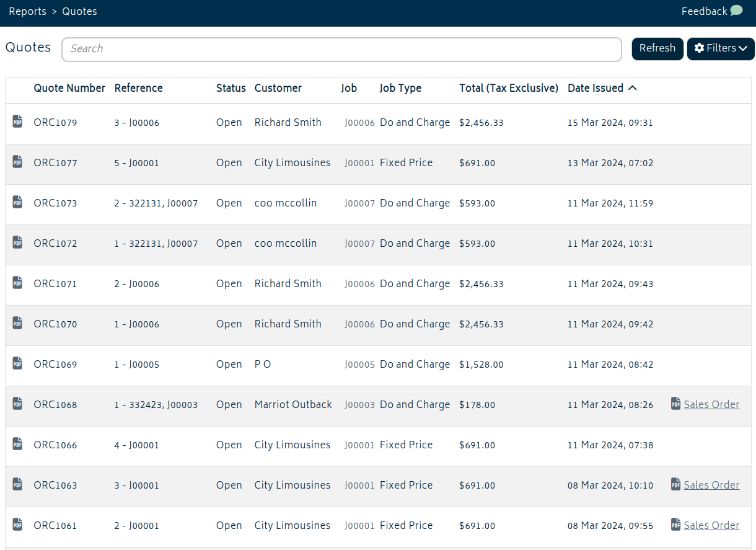The width and height of the screenshot is (756, 550).
Task: Sort by Quote Number column
Action: click(x=69, y=88)
